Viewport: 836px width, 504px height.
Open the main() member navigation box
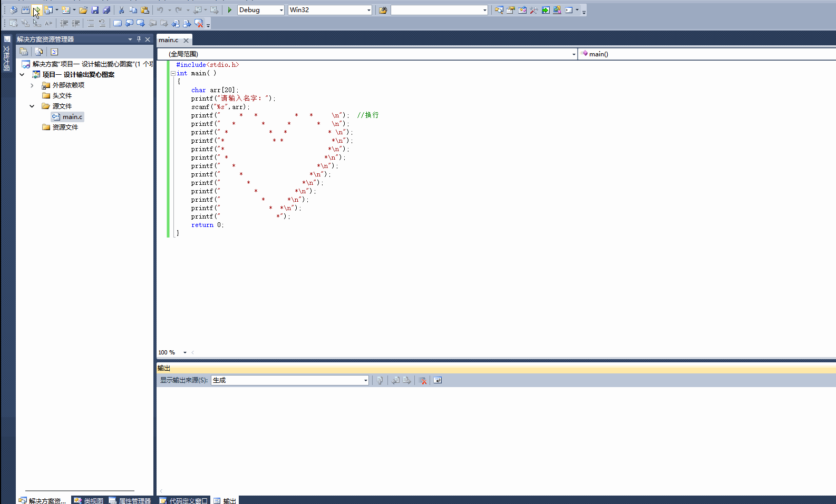[x=707, y=54]
